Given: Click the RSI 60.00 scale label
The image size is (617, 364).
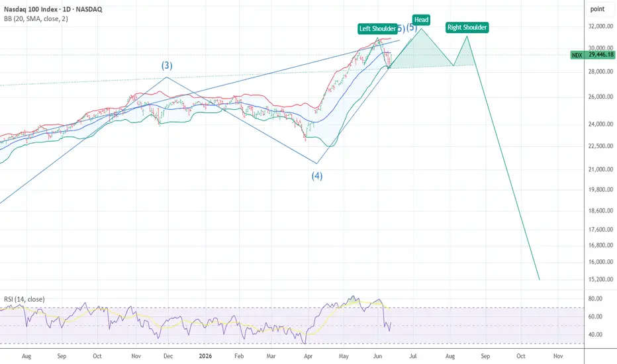Looking at the screenshot, I should (x=595, y=316).
